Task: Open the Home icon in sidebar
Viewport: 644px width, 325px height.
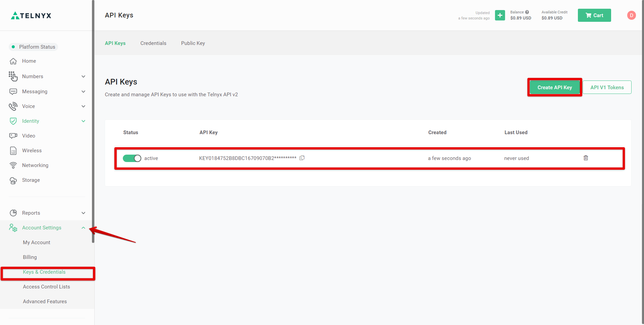Action: tap(13, 61)
